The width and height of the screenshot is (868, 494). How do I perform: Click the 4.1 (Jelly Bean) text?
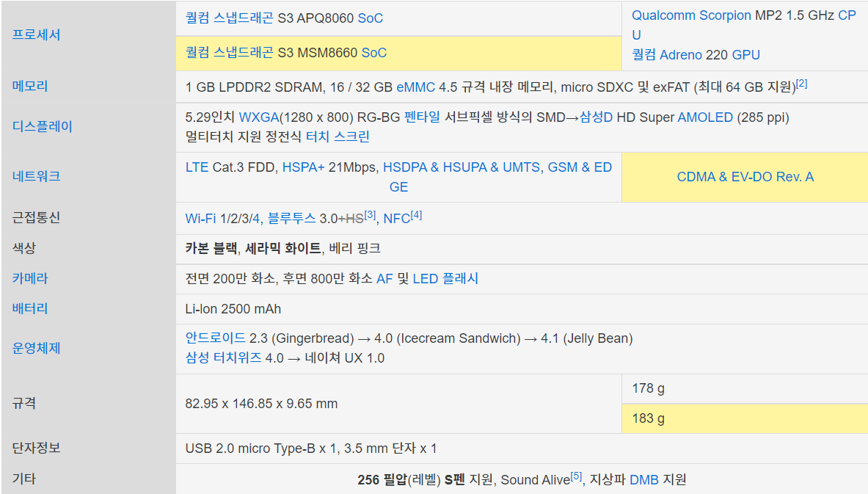click(587, 338)
